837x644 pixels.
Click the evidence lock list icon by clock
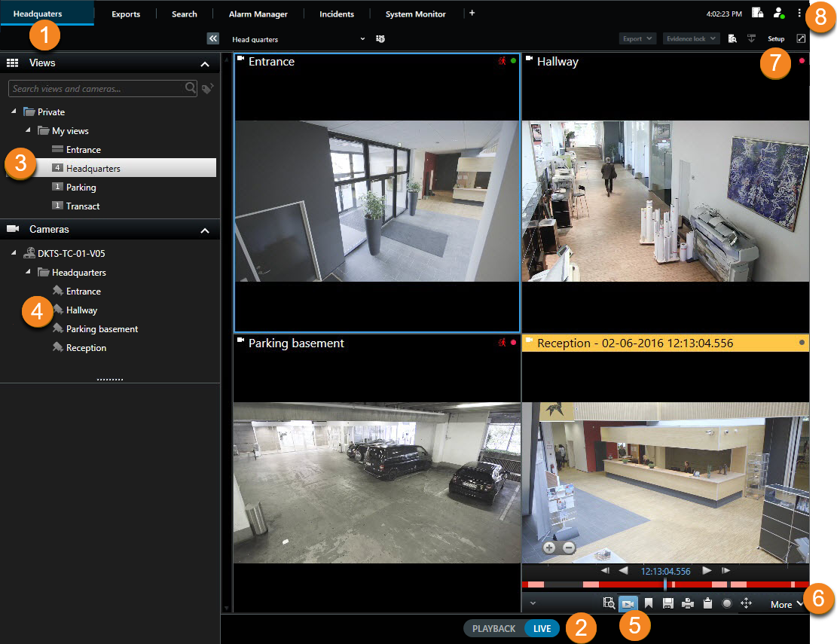759,14
